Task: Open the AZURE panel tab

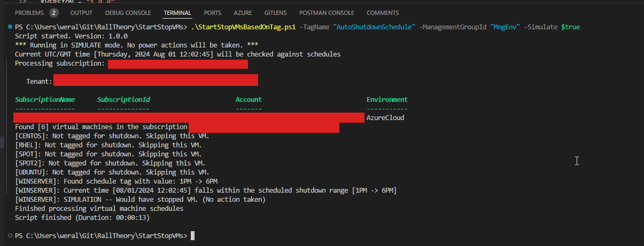Action: [243, 13]
